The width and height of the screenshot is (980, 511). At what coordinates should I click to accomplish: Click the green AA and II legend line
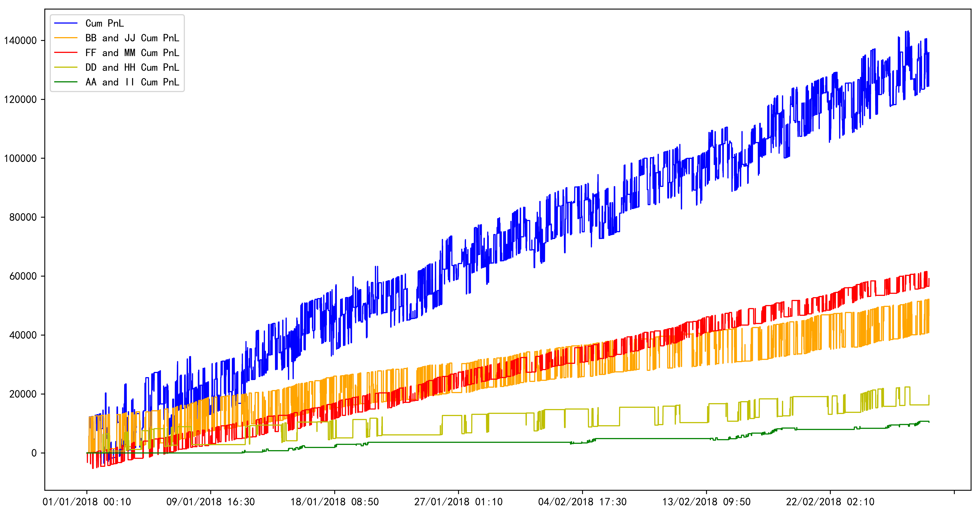[66, 82]
